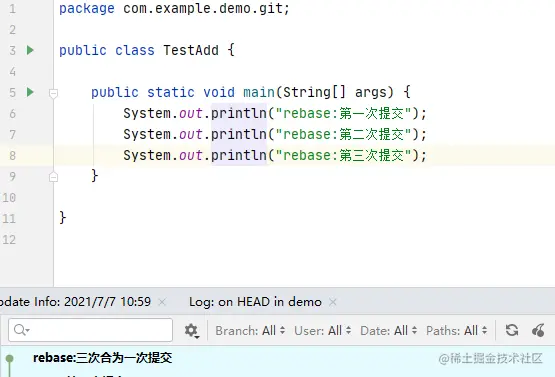The width and height of the screenshot is (555, 377).
Task: Open the User filter dropdown
Action: 322,331
